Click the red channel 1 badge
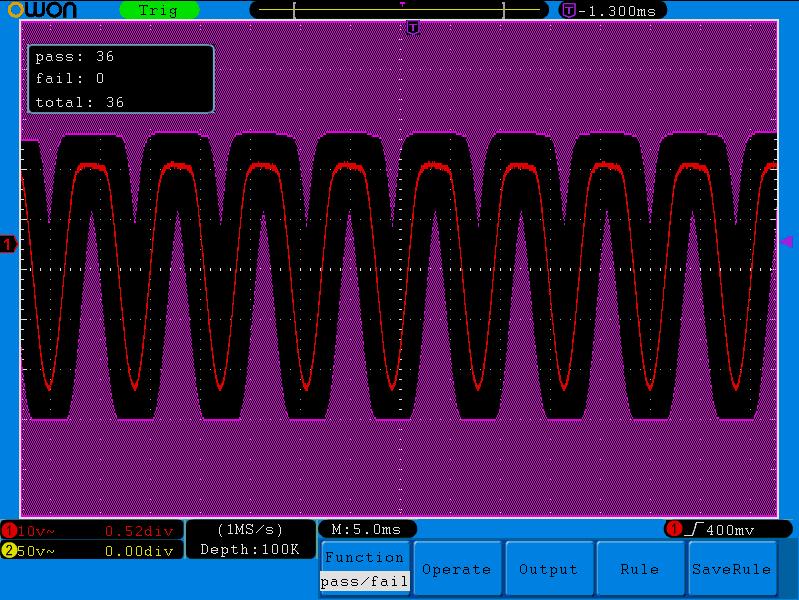Screen dimensions: 799x600 (x=9, y=531)
